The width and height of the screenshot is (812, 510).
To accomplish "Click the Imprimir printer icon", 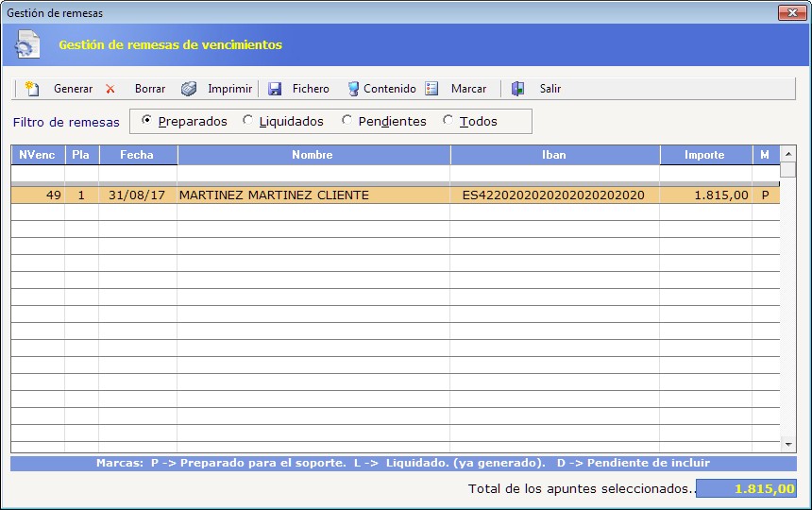I will 189,89.
